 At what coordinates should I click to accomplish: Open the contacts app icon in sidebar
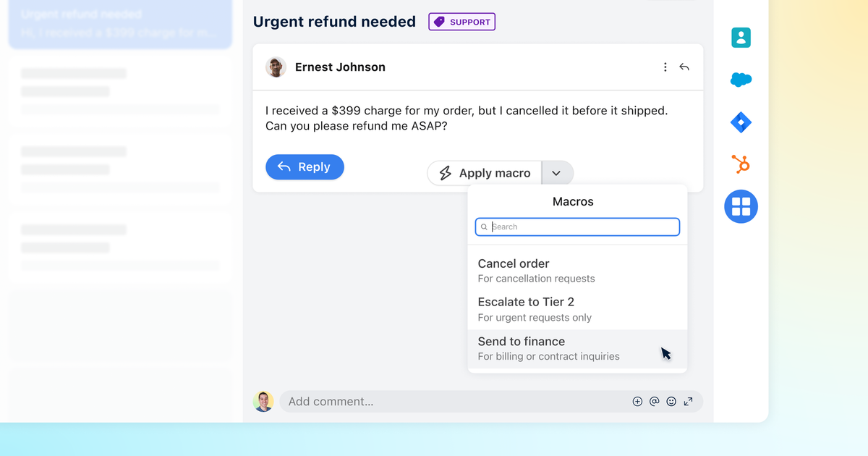coord(741,38)
